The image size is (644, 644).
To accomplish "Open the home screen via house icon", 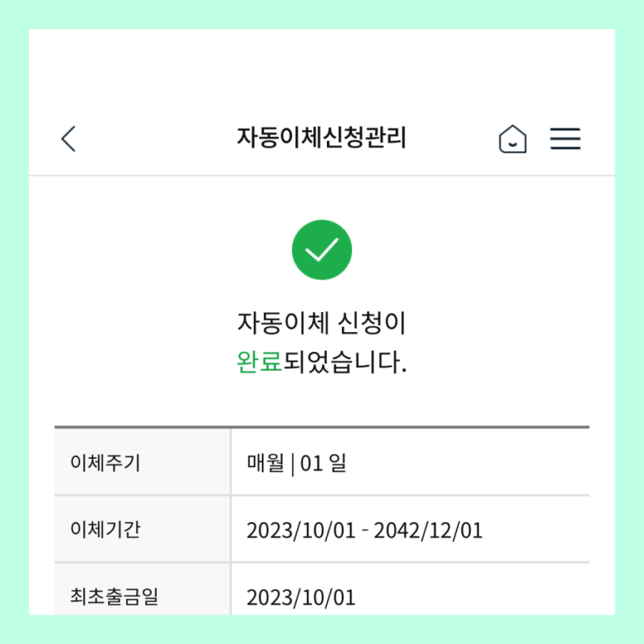I will (512, 139).
